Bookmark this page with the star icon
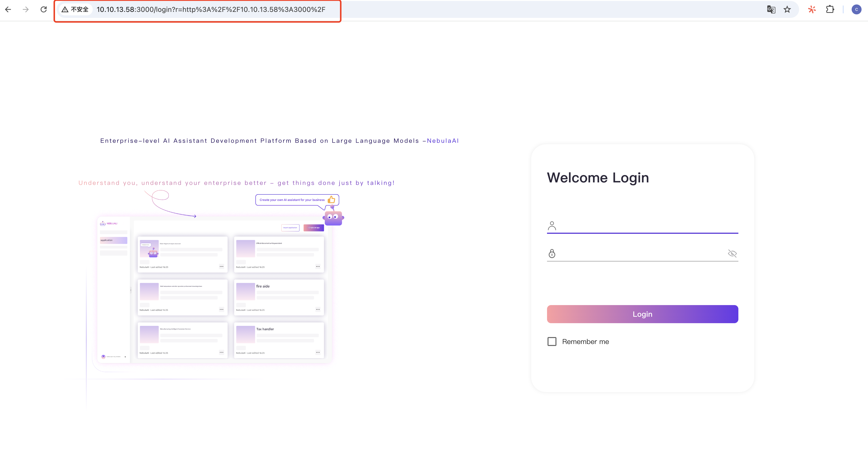The width and height of the screenshot is (868, 457). click(x=787, y=9)
